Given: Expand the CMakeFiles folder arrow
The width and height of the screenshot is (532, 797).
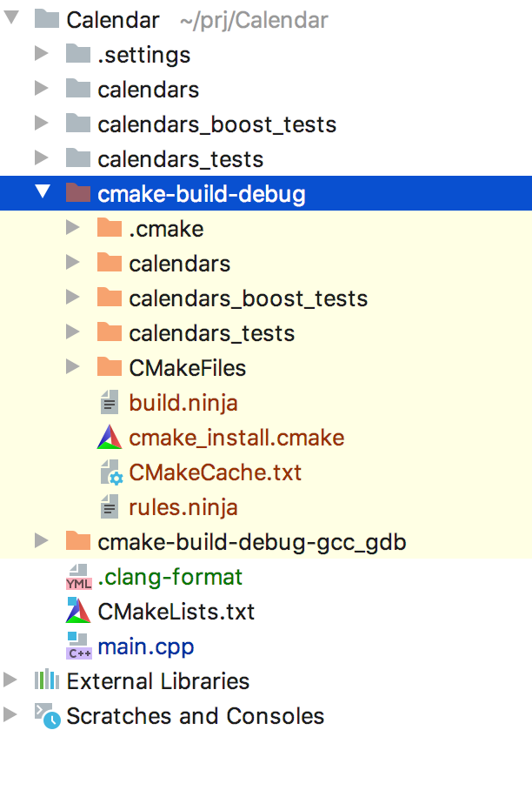Looking at the screenshot, I should (73, 366).
